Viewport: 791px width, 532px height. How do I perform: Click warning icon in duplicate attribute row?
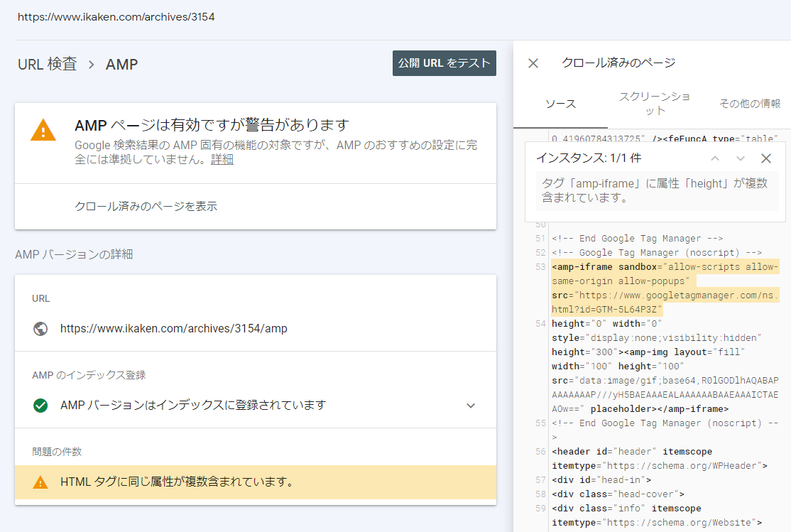(x=40, y=482)
